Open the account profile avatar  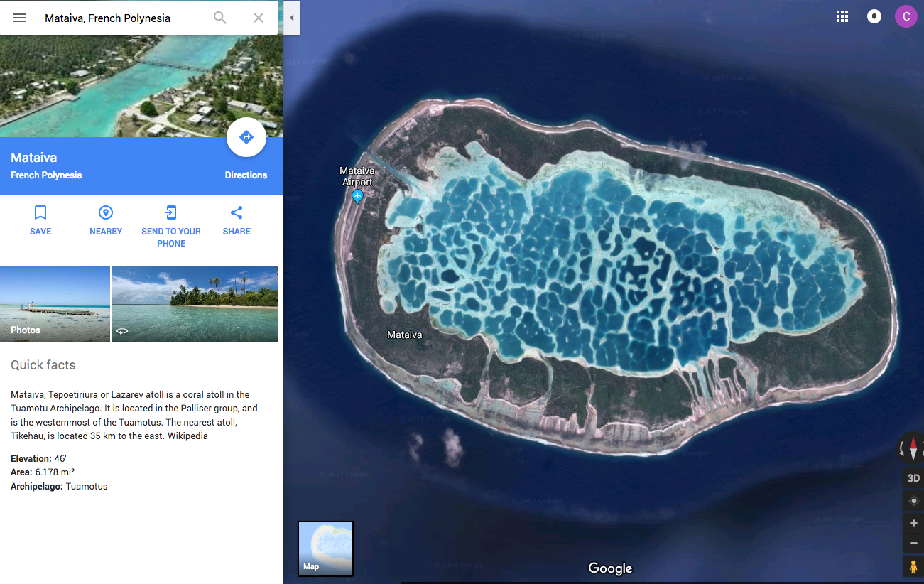pyautogui.click(x=906, y=17)
